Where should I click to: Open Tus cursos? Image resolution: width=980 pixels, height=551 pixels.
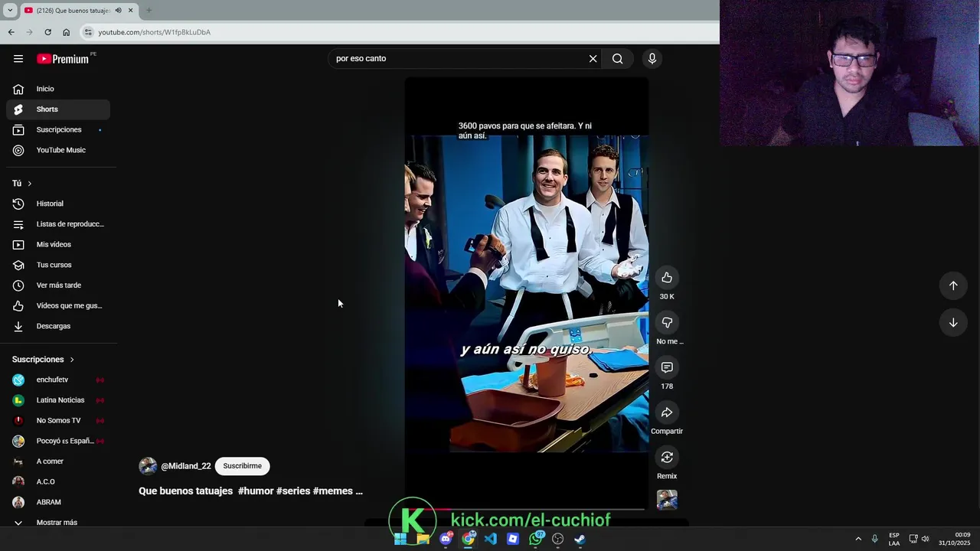[x=58, y=265]
